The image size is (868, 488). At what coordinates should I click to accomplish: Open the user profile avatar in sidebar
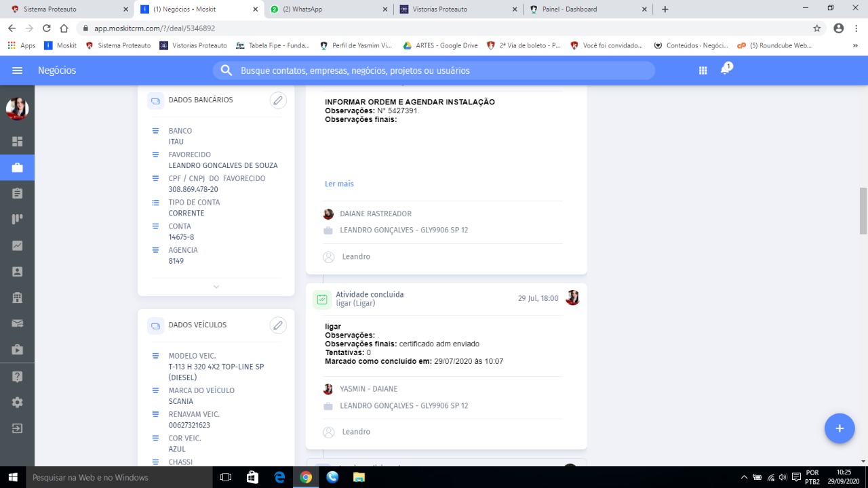pos(17,108)
